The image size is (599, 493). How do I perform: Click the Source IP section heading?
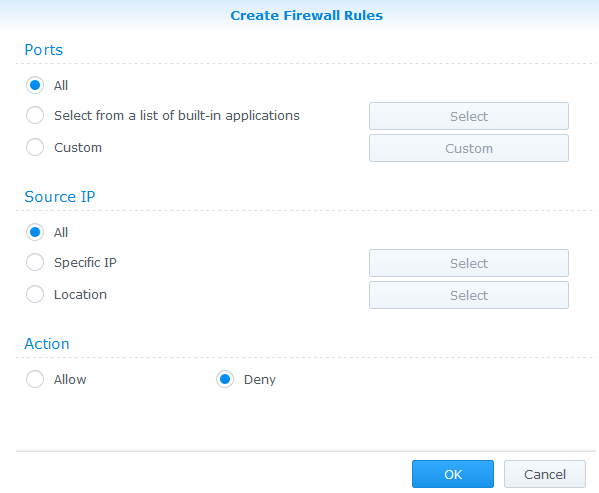pos(60,197)
